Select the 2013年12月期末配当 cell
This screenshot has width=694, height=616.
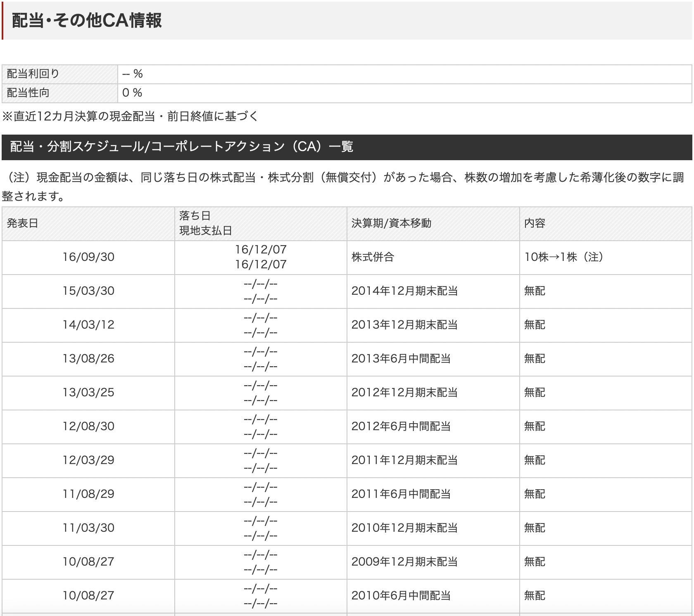433,325
